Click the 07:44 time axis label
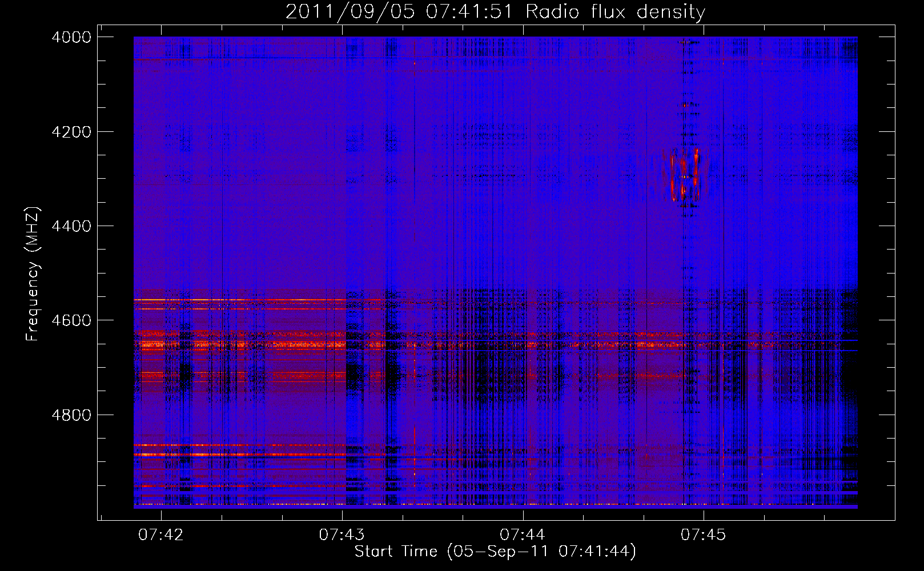 click(x=523, y=534)
